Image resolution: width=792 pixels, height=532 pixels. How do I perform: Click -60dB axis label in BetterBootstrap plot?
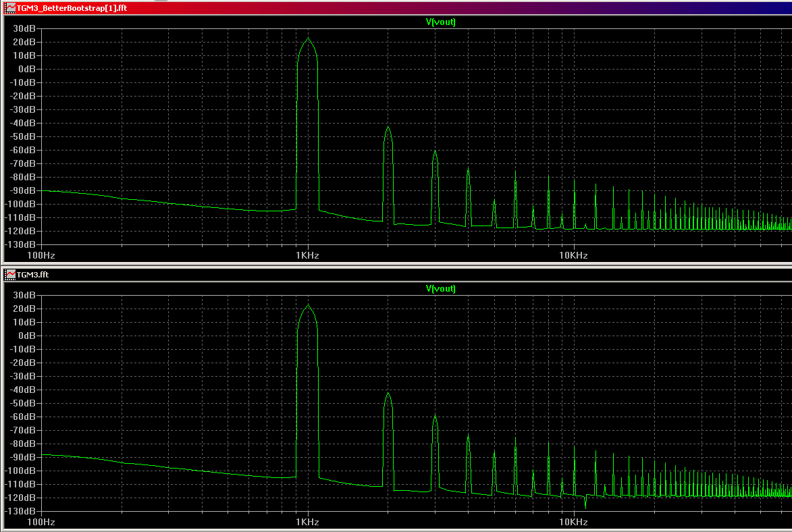click(x=23, y=150)
